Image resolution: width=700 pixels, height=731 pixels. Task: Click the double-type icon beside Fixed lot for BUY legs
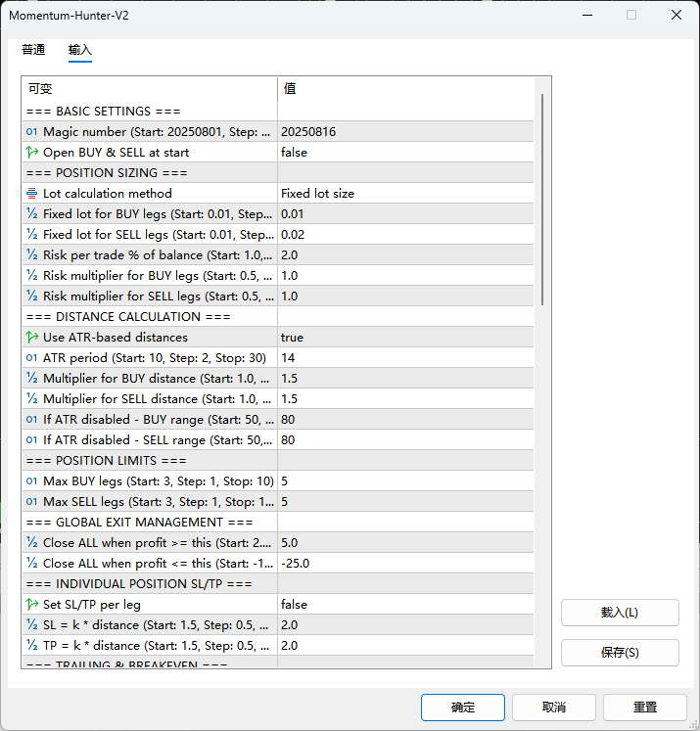pyautogui.click(x=32, y=214)
